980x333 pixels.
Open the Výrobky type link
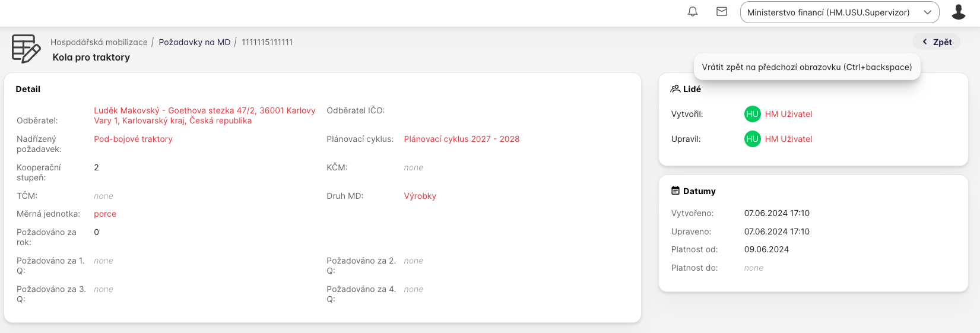point(420,196)
